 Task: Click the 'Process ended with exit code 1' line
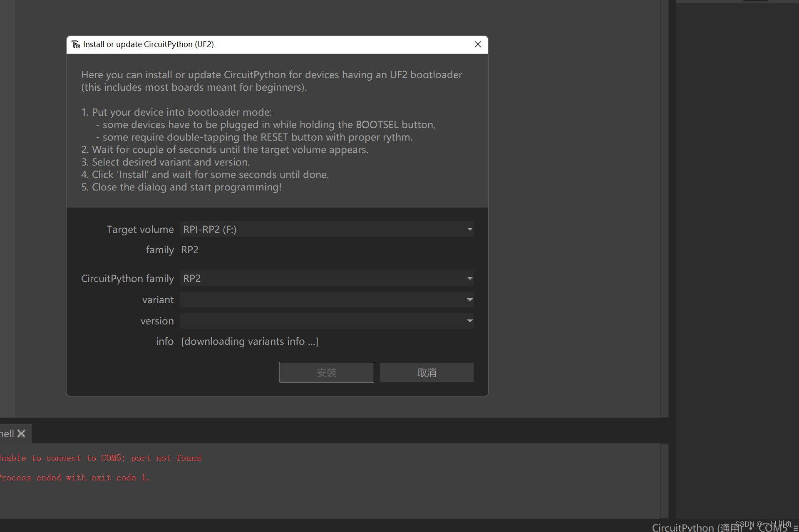[x=74, y=478]
